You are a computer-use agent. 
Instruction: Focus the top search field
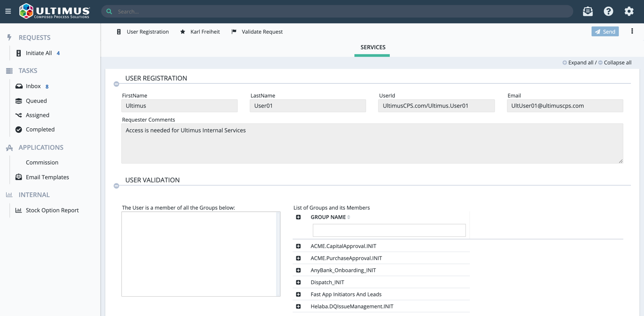tap(337, 11)
